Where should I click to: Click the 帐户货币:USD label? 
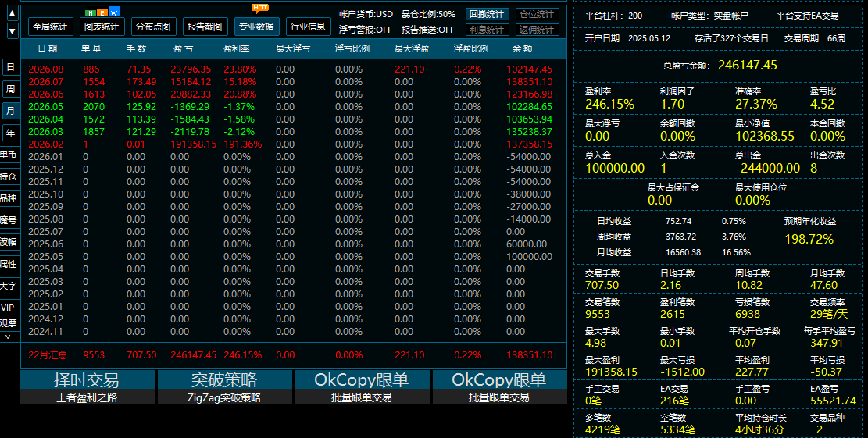tap(366, 14)
